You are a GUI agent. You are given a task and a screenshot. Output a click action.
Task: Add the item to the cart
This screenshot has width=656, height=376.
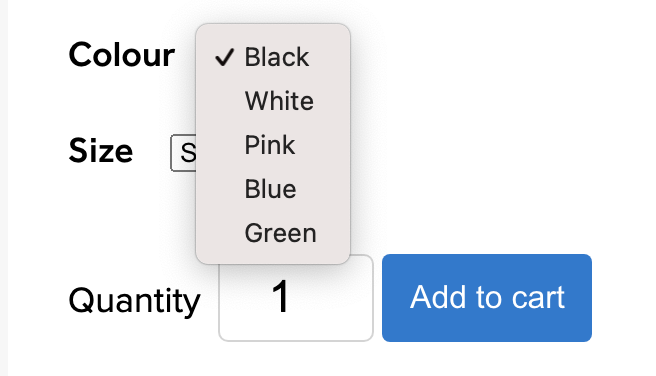[487, 298]
